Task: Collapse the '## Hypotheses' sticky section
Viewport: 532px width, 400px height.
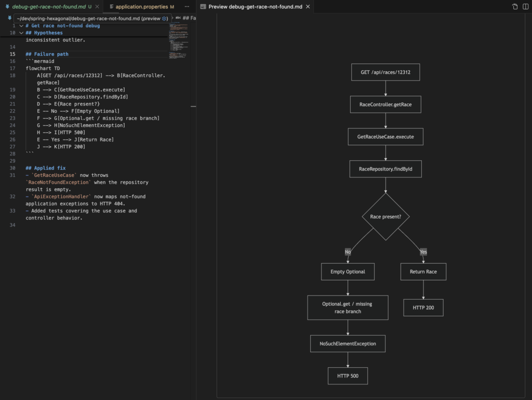Action: [x=21, y=33]
